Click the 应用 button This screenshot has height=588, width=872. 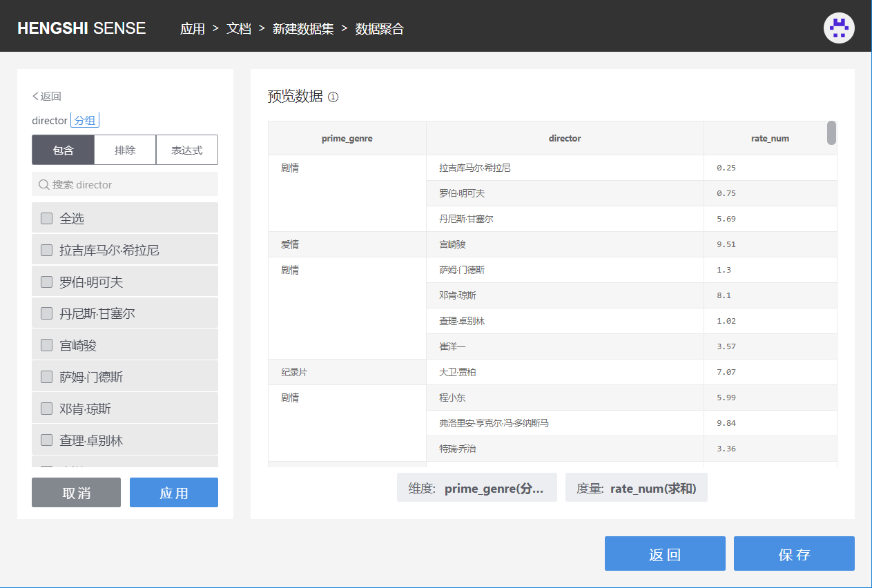click(x=174, y=493)
